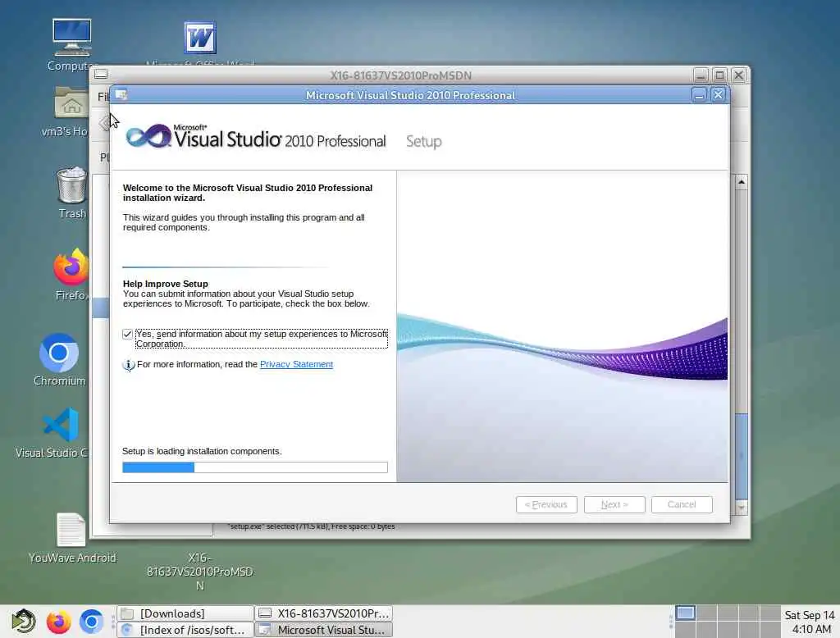
Task: Open the vm3's Home folder icon
Action: click(x=72, y=103)
